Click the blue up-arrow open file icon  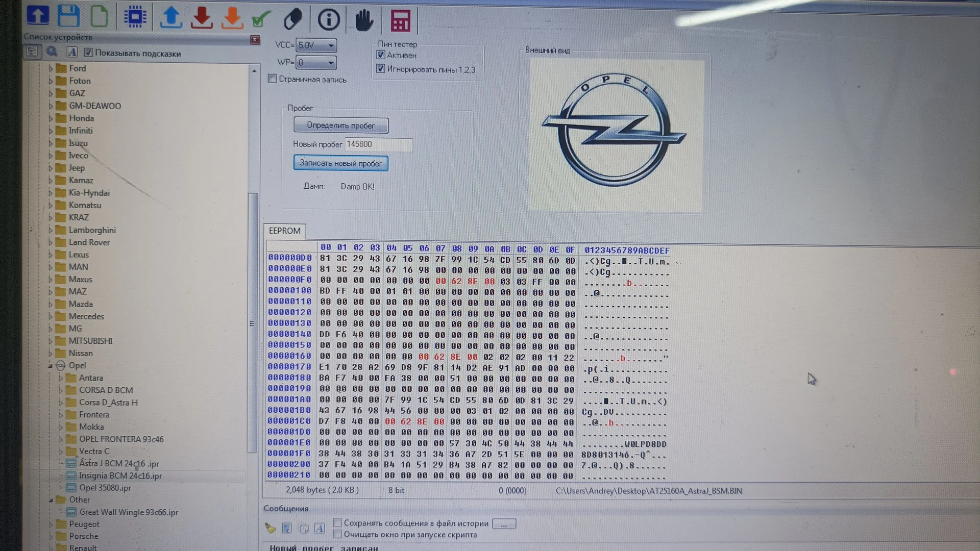click(x=38, y=16)
